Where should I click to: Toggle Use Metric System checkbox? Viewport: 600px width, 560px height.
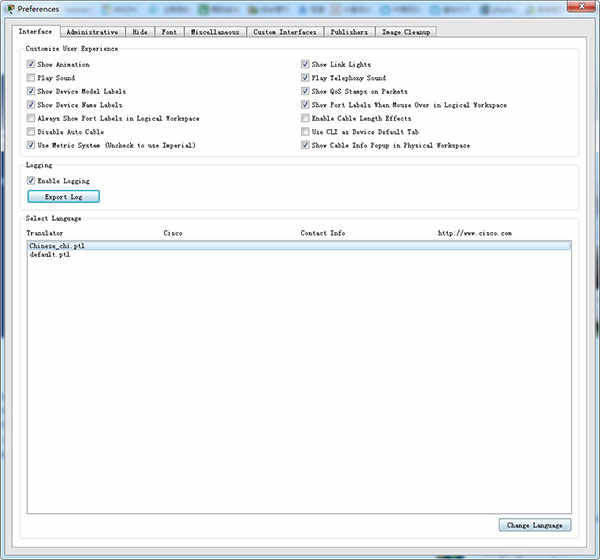(x=31, y=145)
